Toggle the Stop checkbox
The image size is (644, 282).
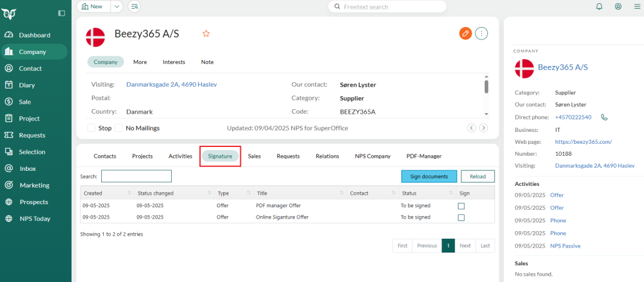[92, 128]
